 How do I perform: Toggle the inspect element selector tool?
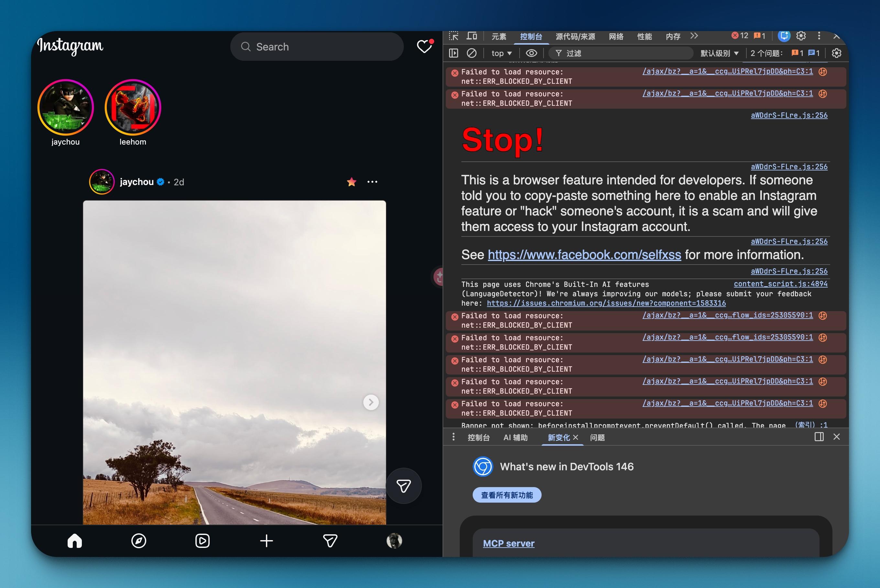[454, 36]
